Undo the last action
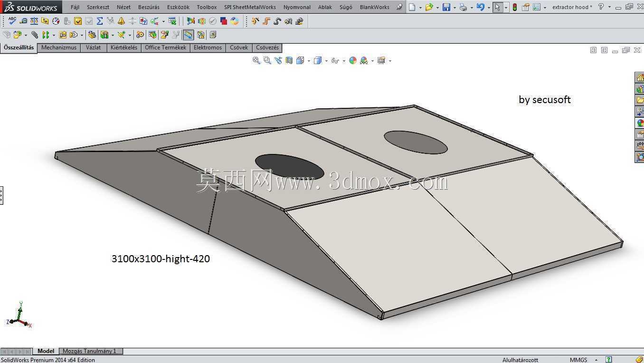 pyautogui.click(x=481, y=7)
